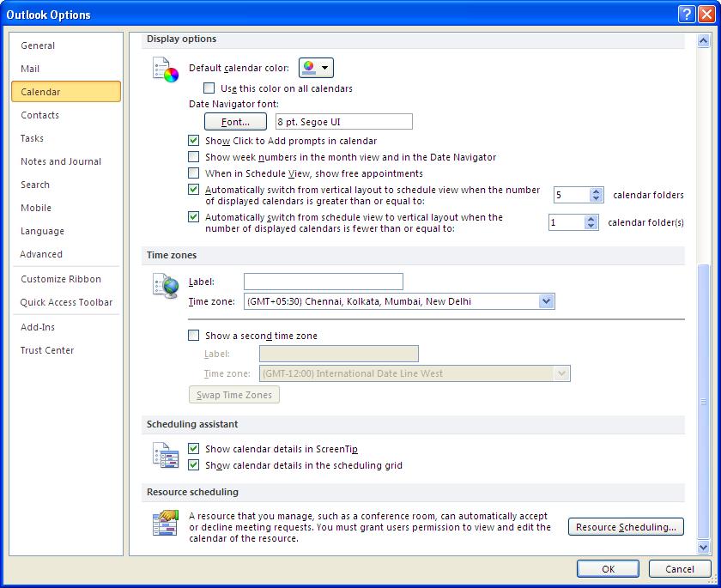Click the Time zones globe icon
This screenshot has height=588, width=721.
(x=165, y=286)
